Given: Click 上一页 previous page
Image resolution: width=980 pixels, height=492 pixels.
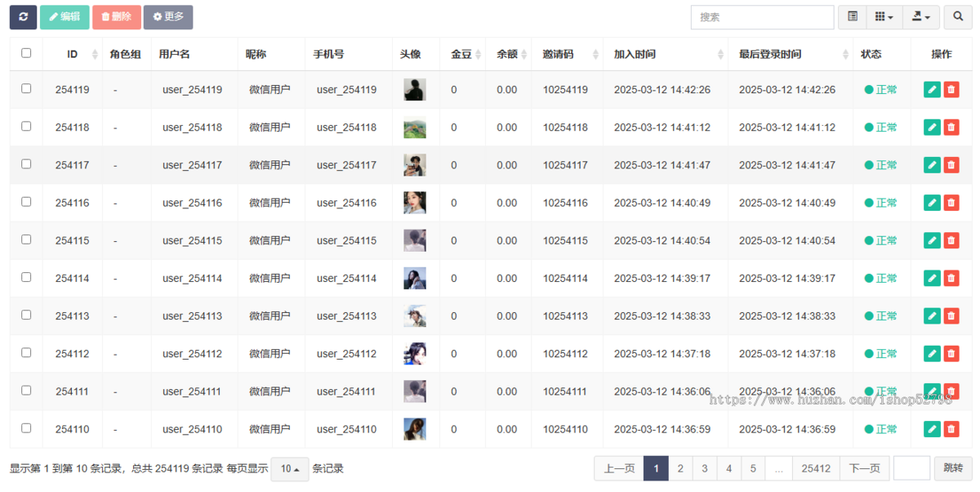Looking at the screenshot, I should tap(619, 468).
